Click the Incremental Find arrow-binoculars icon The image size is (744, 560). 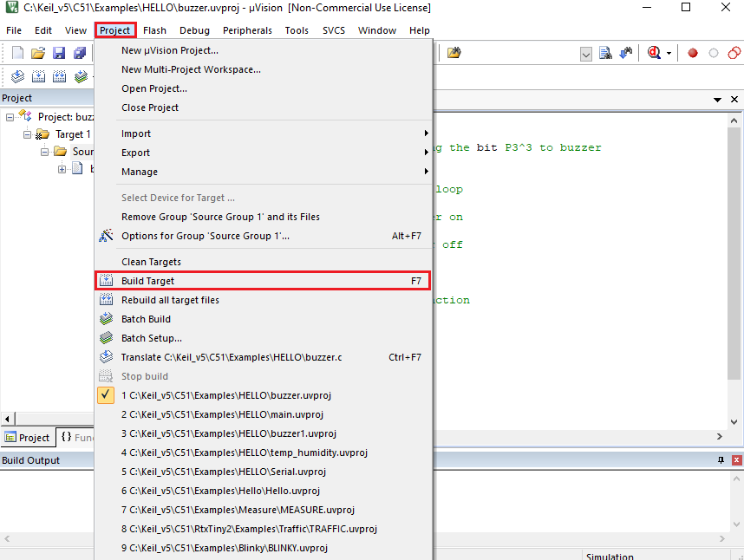626,53
